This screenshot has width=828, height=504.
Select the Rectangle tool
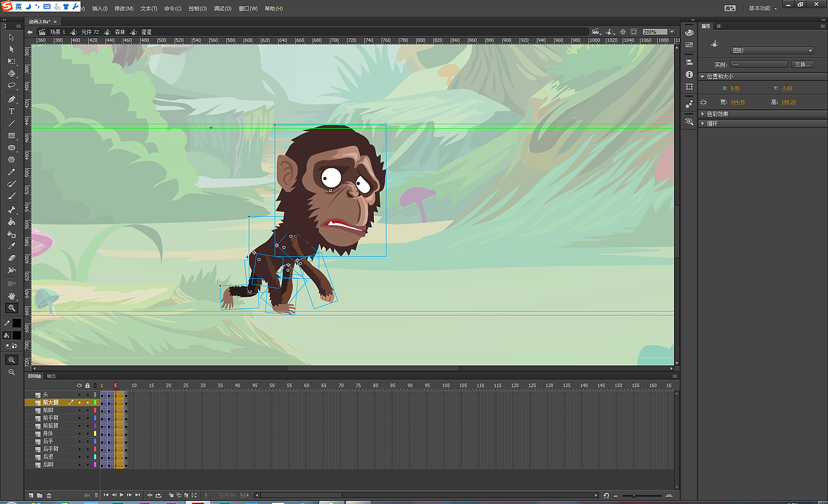tap(12, 136)
